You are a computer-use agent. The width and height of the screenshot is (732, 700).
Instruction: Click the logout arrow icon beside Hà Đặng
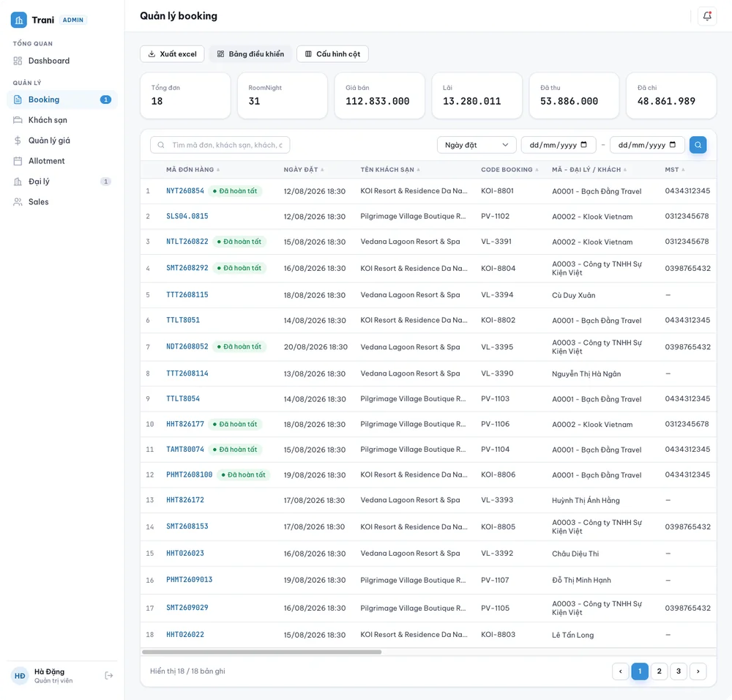(109, 675)
